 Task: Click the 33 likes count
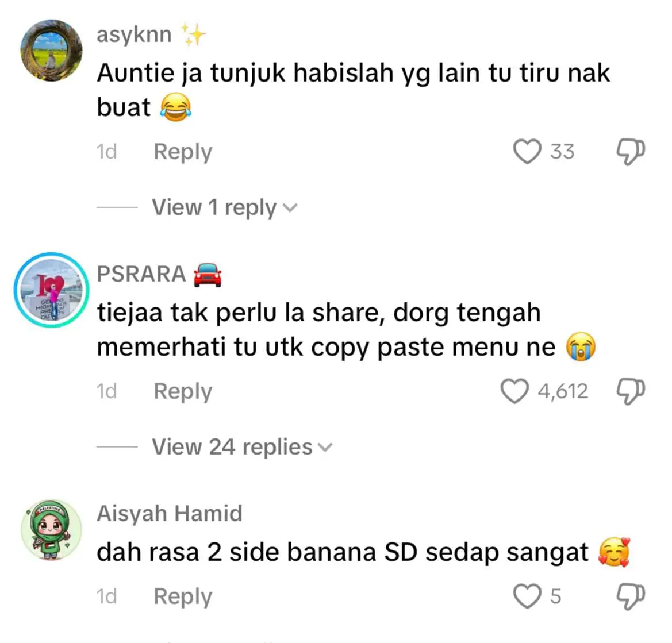click(x=562, y=152)
